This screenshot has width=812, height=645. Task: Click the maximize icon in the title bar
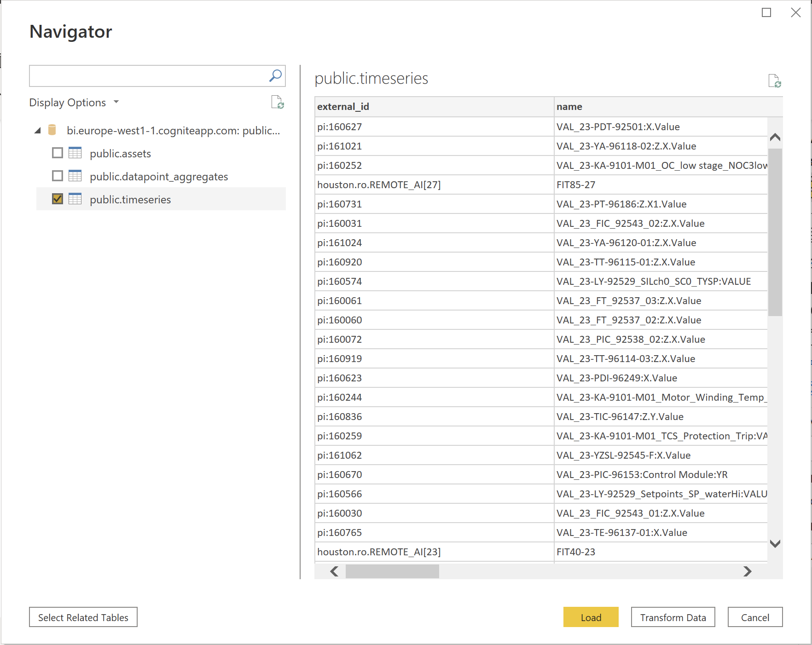click(x=767, y=12)
